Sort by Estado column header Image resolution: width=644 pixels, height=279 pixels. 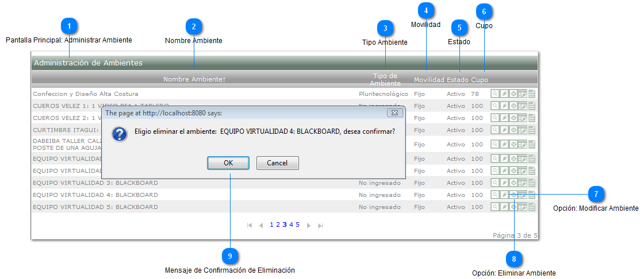(458, 79)
